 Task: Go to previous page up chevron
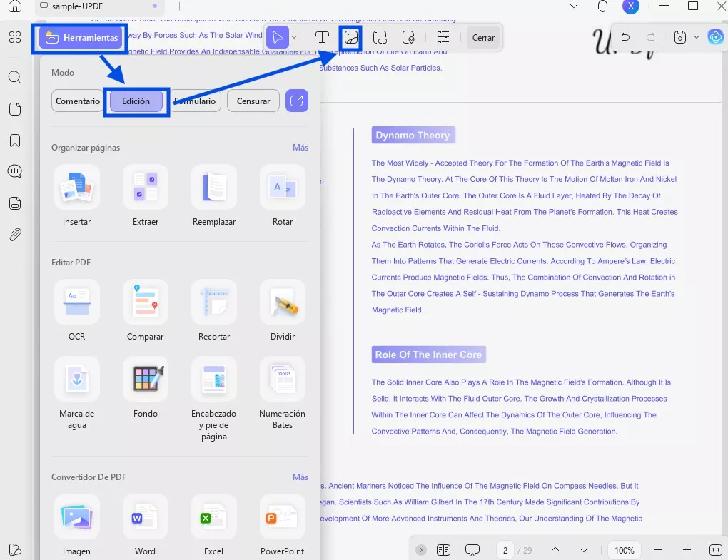coord(555,550)
